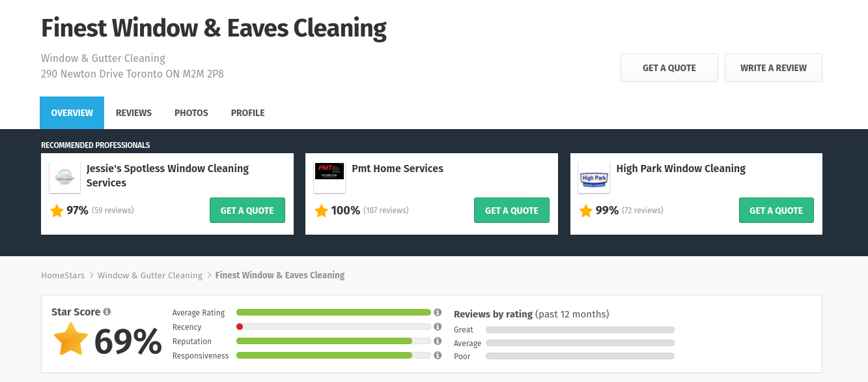Click the Pmt Home Services logo
The image size is (868, 382).
coord(329,177)
